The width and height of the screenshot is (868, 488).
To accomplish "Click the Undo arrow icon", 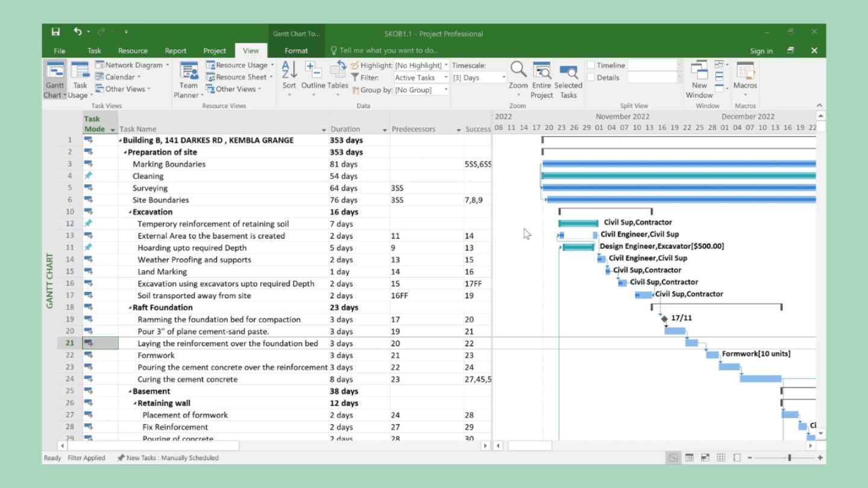I will pyautogui.click(x=77, y=31).
